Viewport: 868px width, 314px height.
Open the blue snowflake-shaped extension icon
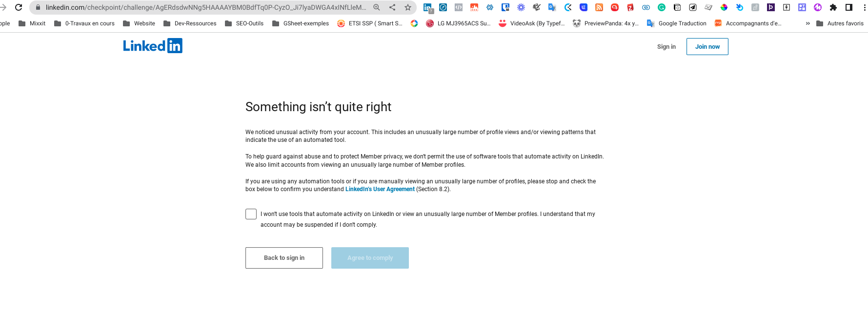490,7
